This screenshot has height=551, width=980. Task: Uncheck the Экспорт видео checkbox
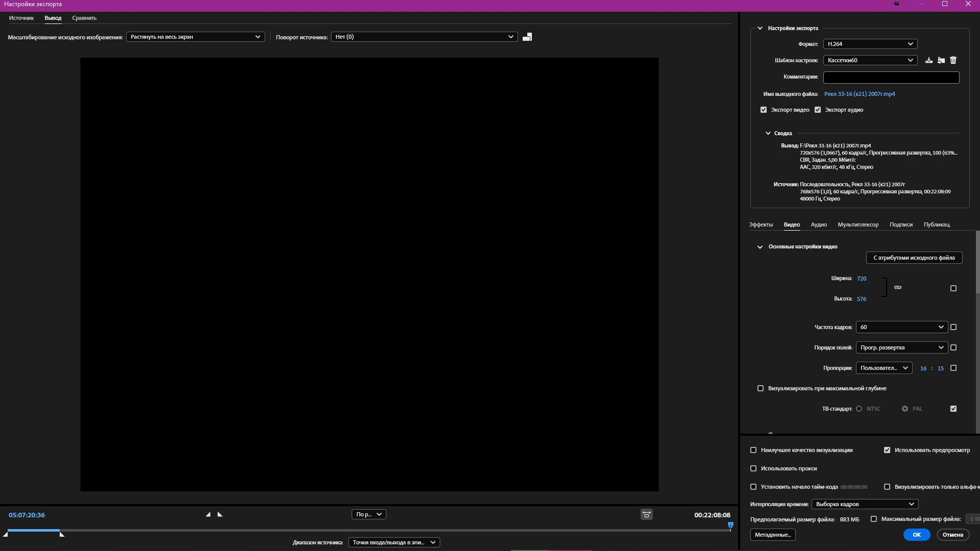point(764,110)
